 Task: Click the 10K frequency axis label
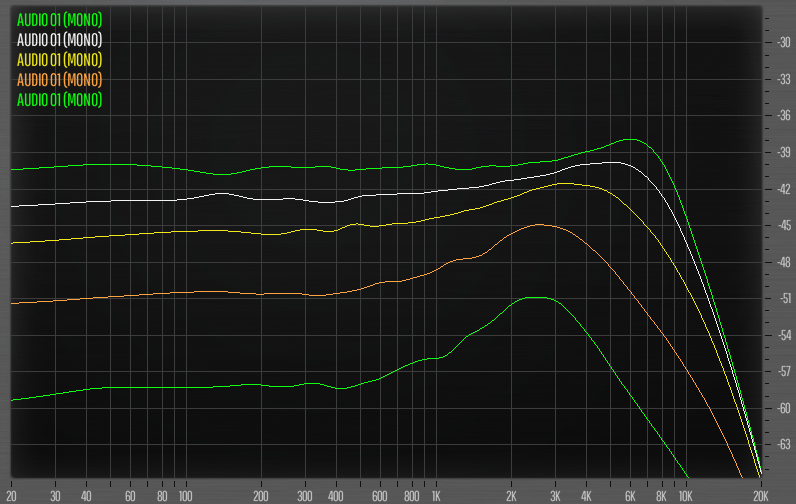[x=685, y=495]
